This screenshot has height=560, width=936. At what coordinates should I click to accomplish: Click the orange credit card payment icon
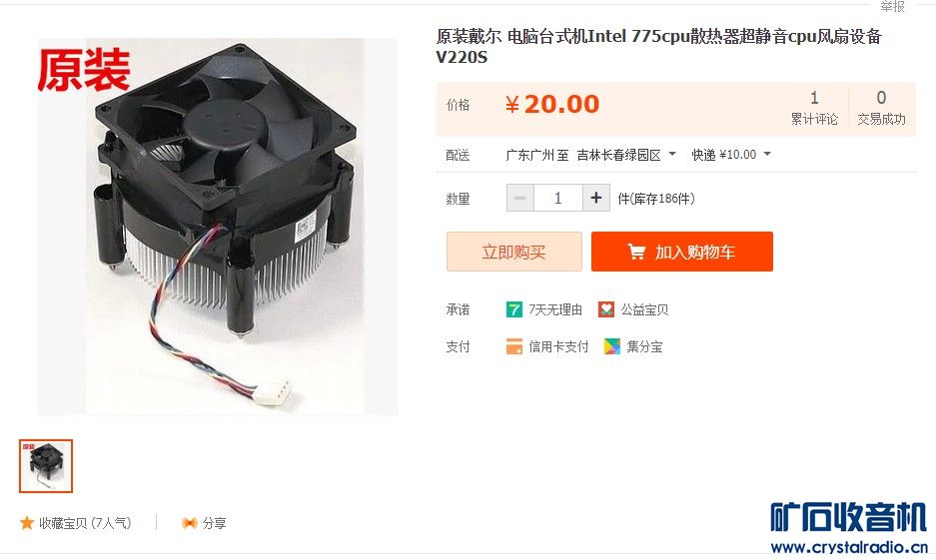(x=514, y=346)
